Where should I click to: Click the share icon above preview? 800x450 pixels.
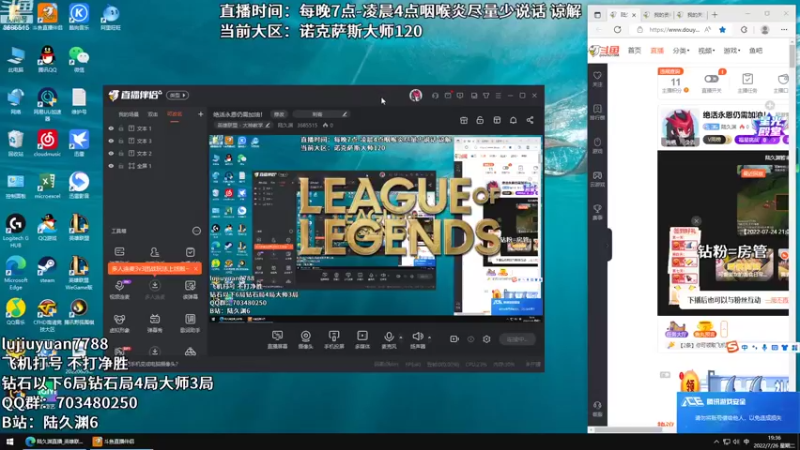coord(530,120)
